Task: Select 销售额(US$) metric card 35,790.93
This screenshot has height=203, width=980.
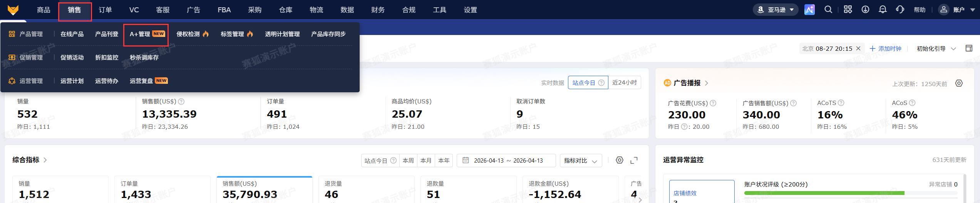Action: pyautogui.click(x=265, y=190)
